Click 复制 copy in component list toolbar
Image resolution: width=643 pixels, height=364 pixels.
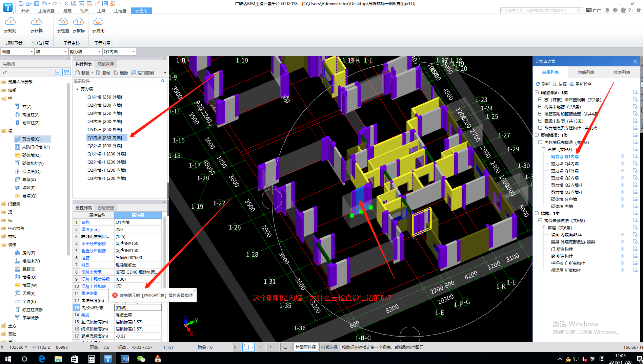103,73
